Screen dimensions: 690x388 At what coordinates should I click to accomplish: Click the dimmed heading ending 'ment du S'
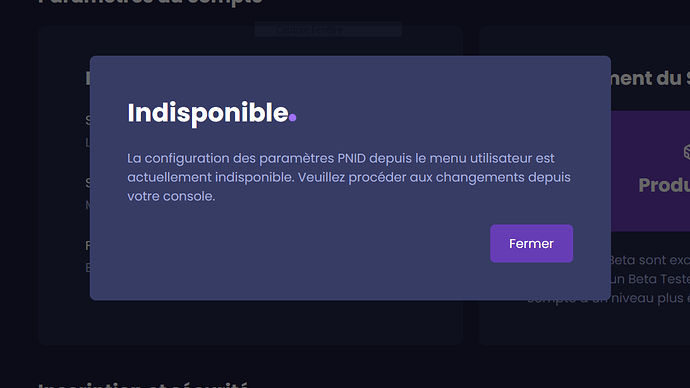(650, 78)
